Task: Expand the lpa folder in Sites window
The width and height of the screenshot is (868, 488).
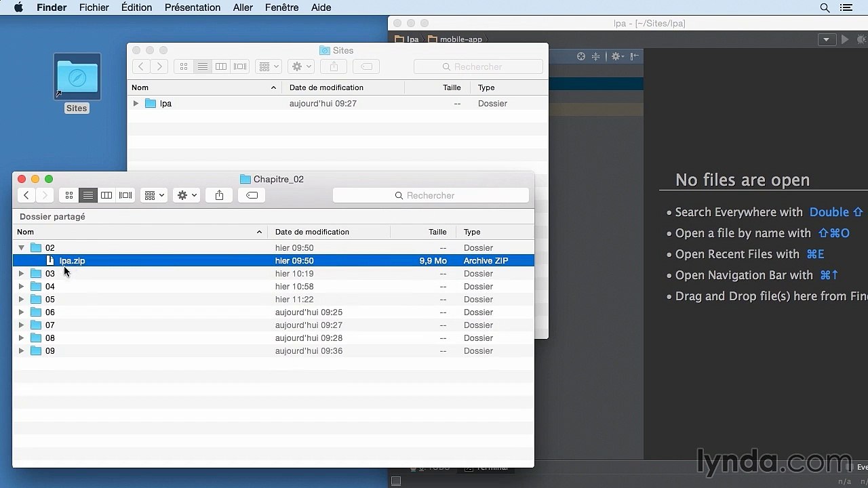Action: click(x=136, y=104)
